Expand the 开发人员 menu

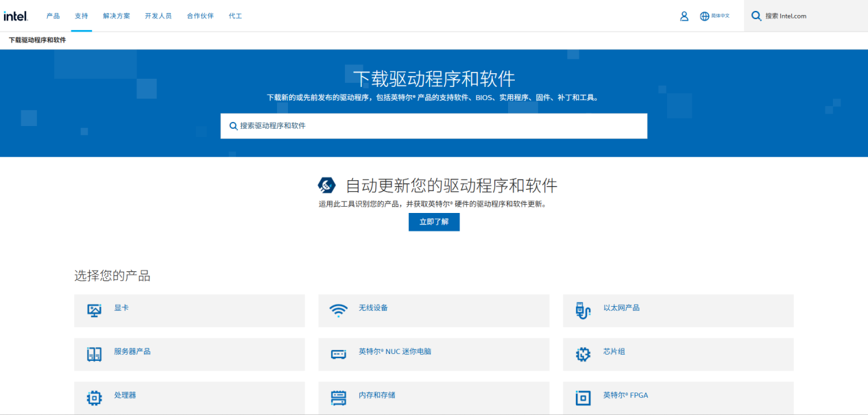158,16
